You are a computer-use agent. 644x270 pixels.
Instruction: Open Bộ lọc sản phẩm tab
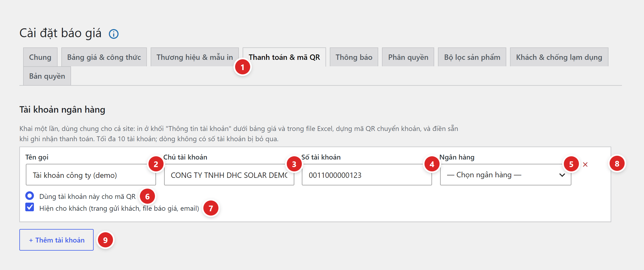(472, 57)
